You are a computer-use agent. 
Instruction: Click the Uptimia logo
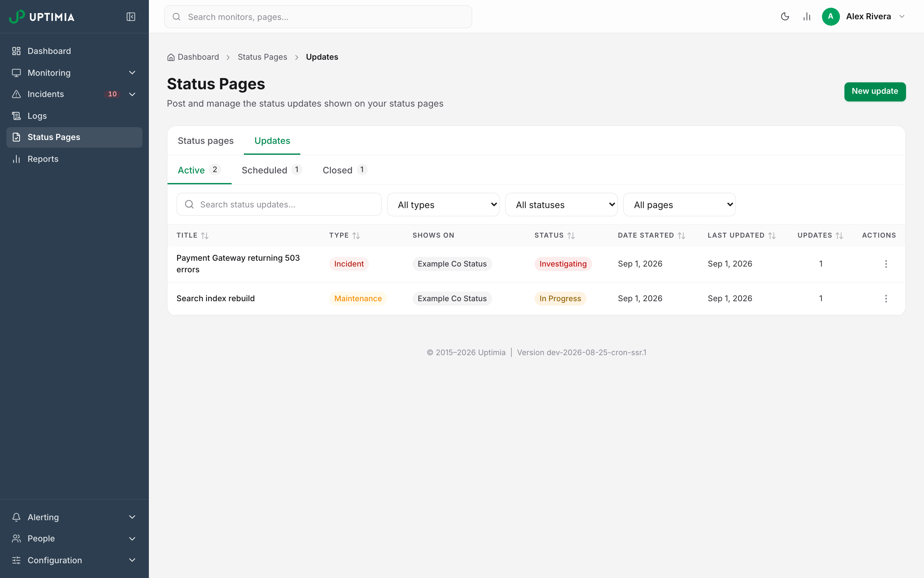click(x=42, y=17)
